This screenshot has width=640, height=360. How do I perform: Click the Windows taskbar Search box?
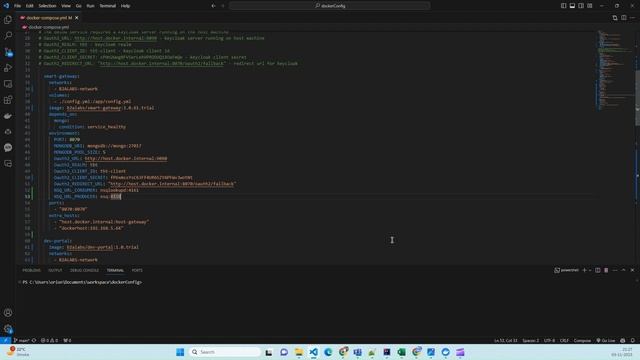click(225, 352)
